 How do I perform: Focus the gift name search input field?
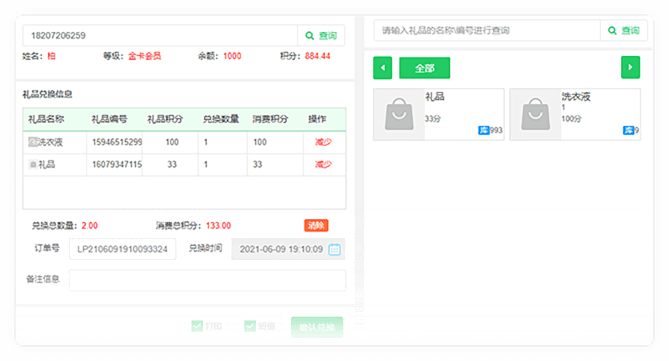click(x=487, y=31)
